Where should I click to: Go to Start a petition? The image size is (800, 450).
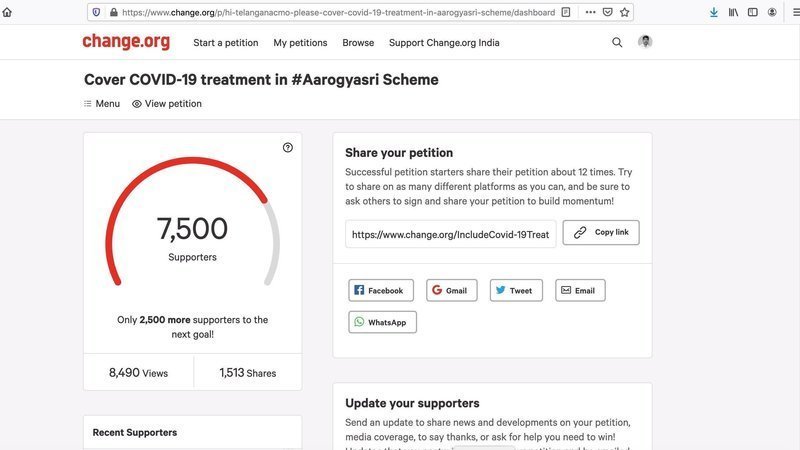[x=225, y=43]
